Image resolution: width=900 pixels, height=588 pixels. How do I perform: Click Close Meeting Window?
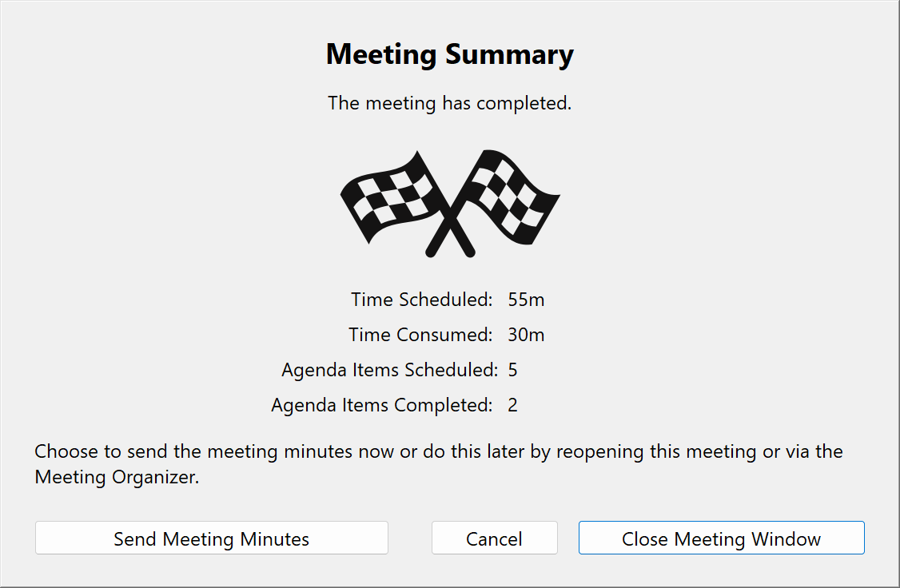coord(721,538)
